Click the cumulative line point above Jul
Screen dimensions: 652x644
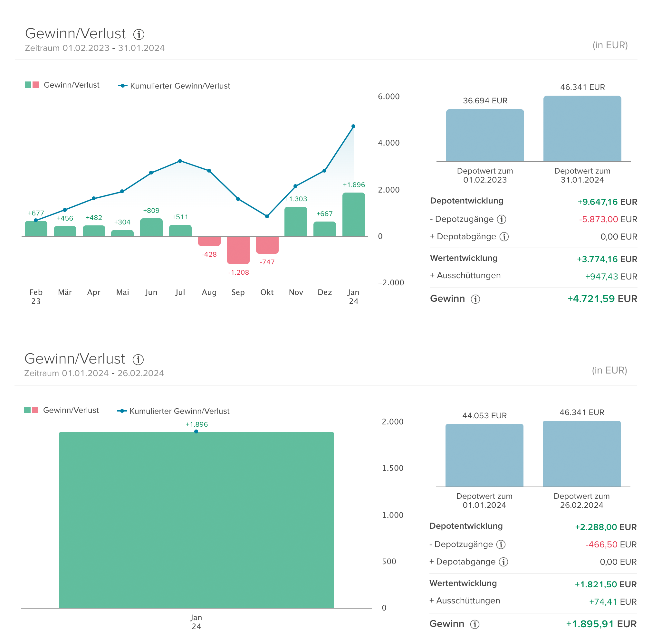(x=180, y=161)
